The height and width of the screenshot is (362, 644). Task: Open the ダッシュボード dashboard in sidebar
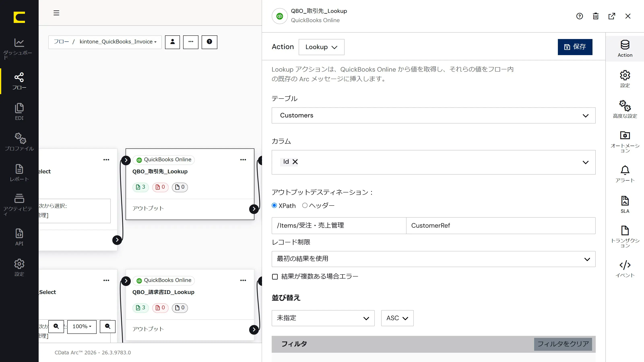(x=19, y=48)
